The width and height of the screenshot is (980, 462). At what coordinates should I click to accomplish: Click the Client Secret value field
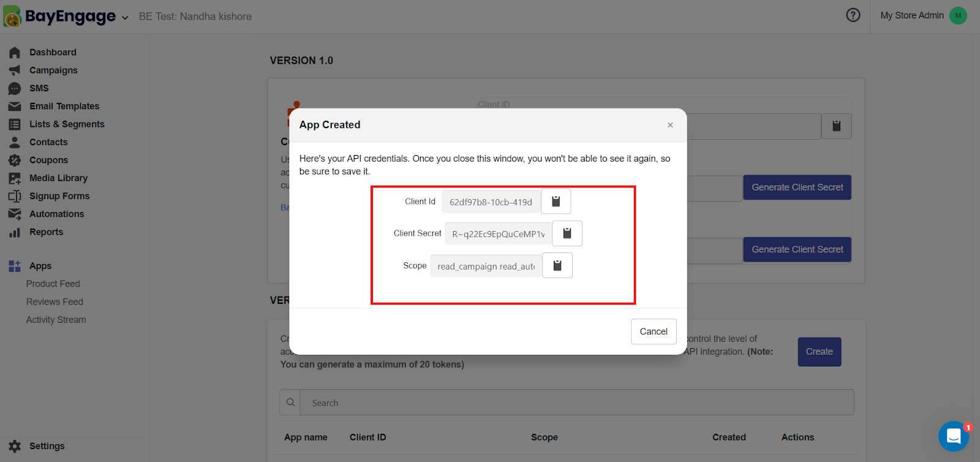[x=499, y=233]
